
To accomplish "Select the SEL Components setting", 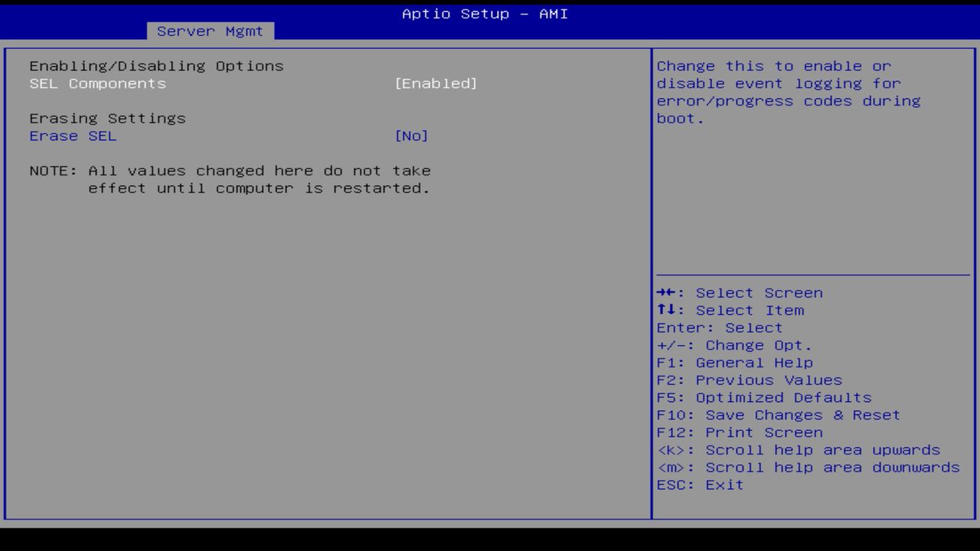I will pos(97,83).
